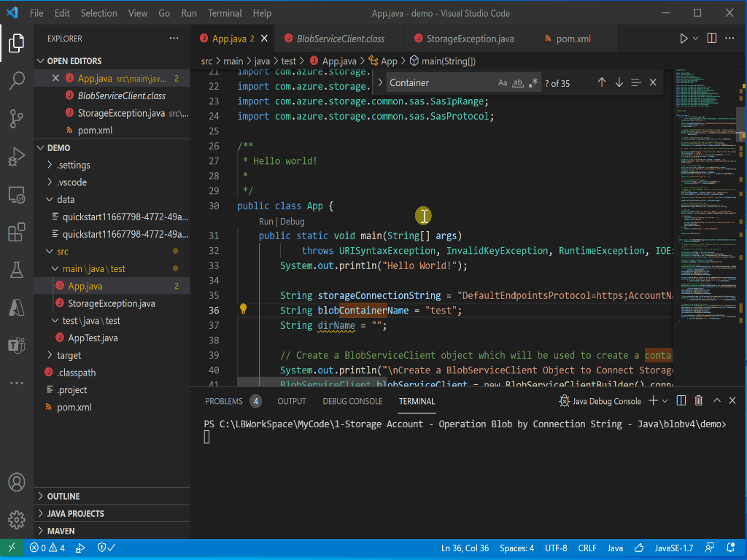Image resolution: width=747 pixels, height=560 pixels.
Task: Click the PROBLEMS panel tab
Action: point(224,401)
